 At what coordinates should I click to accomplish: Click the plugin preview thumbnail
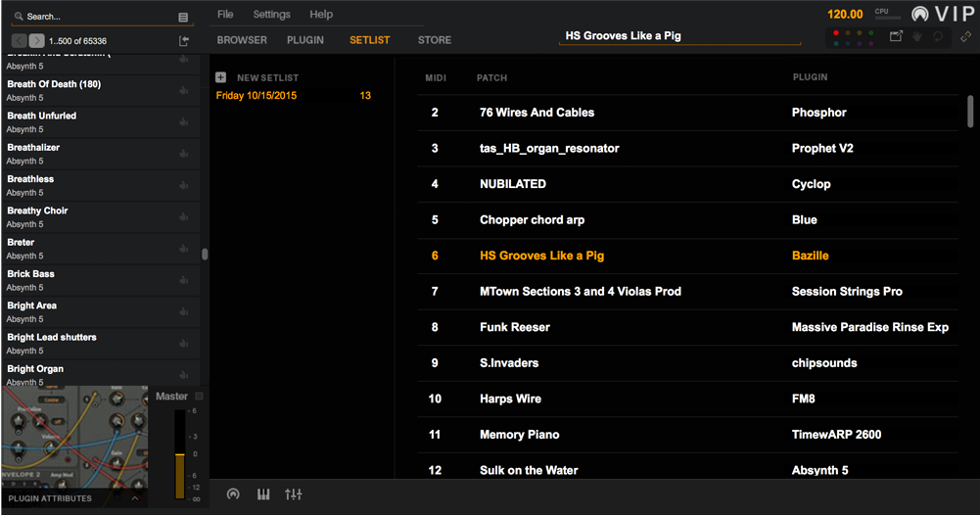75,438
